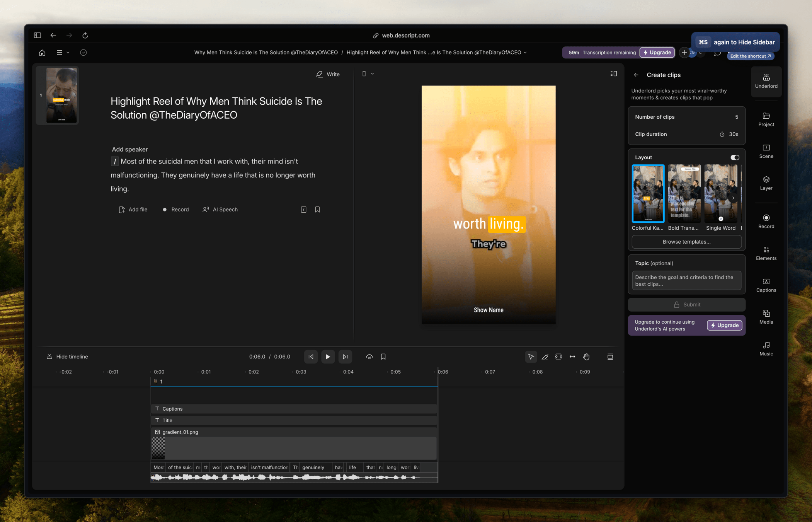Toggle the Layout switch off
812x522 pixels.
tap(735, 157)
